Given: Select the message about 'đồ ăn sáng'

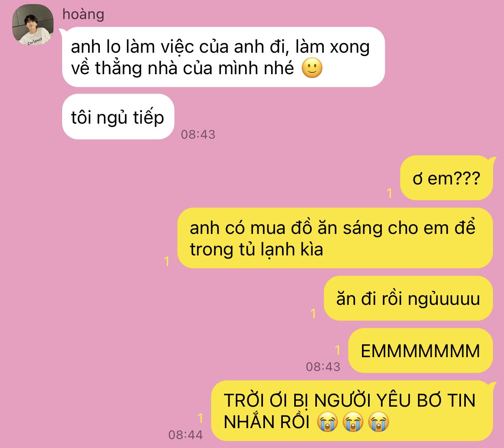Looking at the screenshot, I should pos(335,238).
